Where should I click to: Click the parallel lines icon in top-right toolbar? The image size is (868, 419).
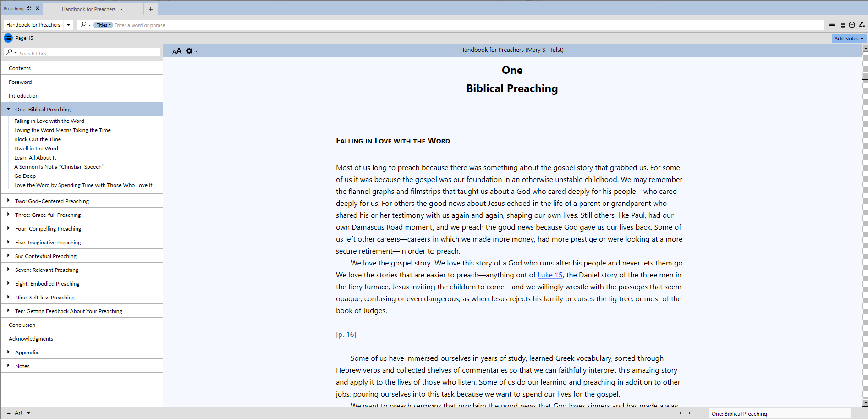[832, 25]
